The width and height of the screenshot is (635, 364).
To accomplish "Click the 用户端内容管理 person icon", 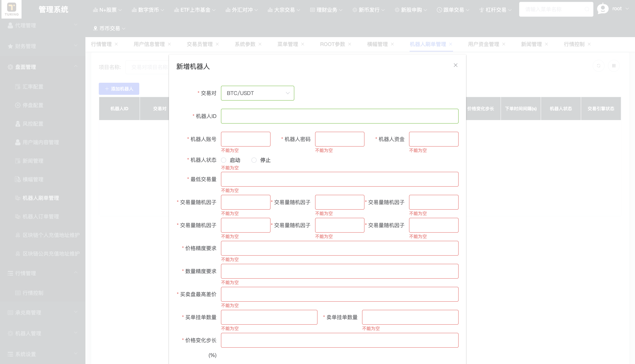I will [x=18, y=142].
